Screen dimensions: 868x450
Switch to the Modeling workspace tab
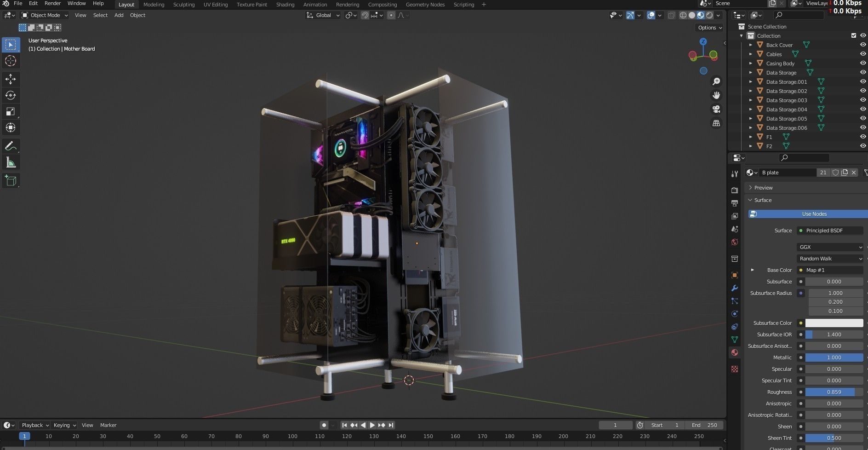[x=154, y=5]
